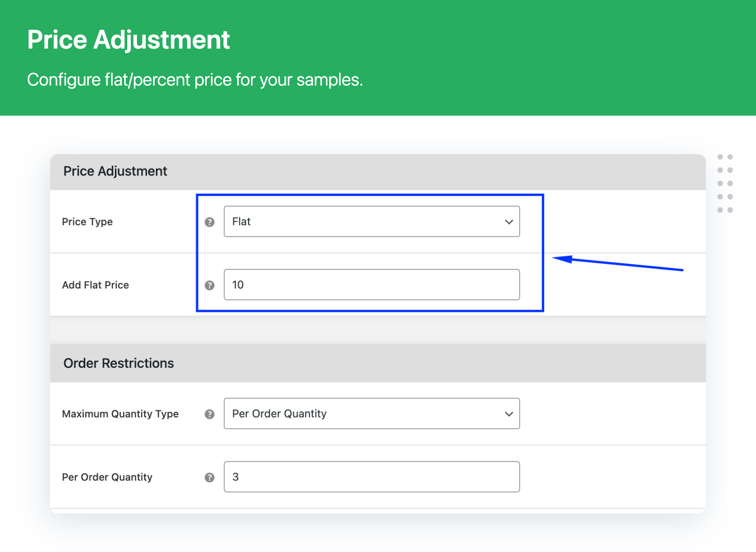Click help icon next to Per Order Quantity field

point(209,477)
